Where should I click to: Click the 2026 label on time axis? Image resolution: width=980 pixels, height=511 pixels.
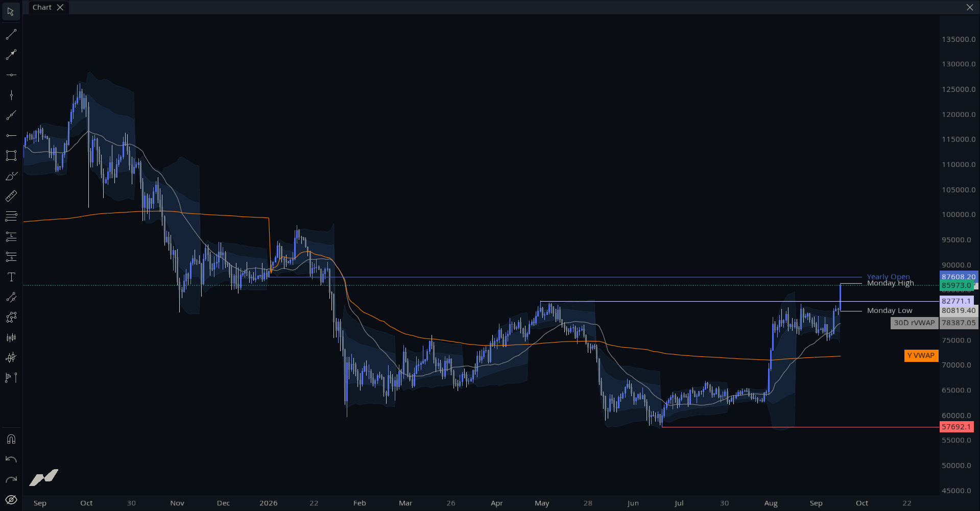268,503
